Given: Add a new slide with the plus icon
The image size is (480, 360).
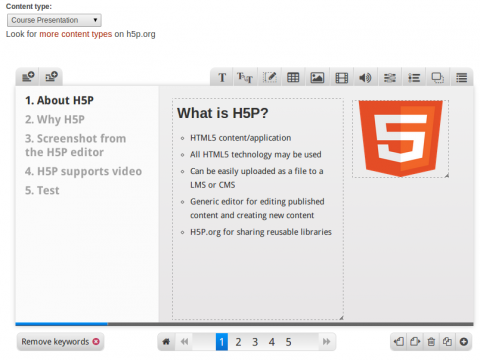Looking at the screenshot, I should (x=464, y=342).
